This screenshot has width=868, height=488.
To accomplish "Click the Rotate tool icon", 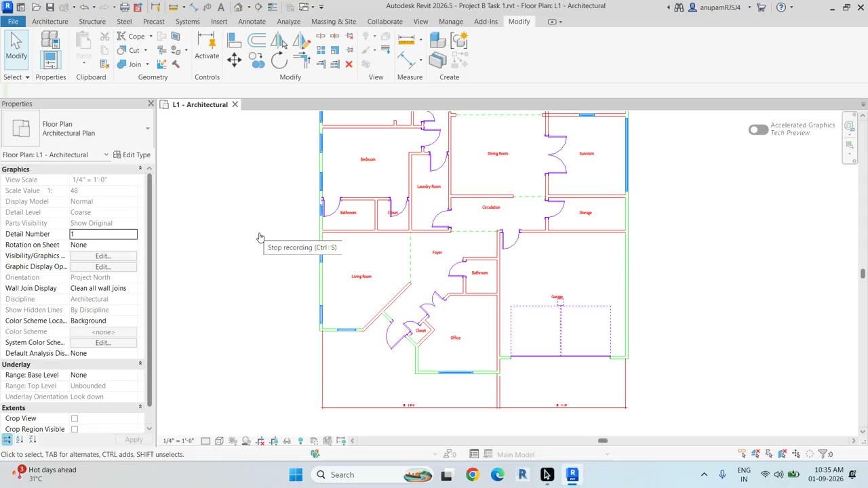I will click(x=279, y=60).
